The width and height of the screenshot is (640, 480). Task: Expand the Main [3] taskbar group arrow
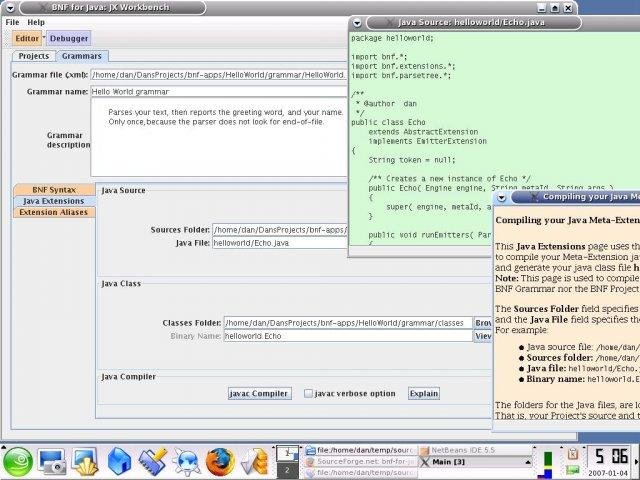[x=528, y=462]
